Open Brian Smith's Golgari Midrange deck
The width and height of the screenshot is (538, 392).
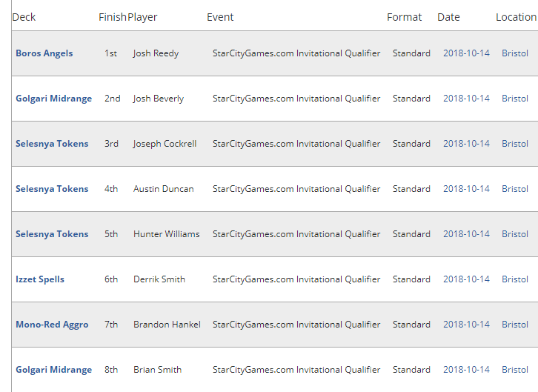pyautogui.click(x=54, y=370)
